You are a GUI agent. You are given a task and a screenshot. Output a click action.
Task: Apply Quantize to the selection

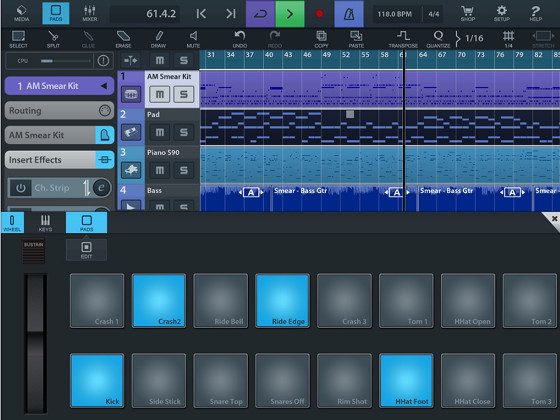[438, 39]
